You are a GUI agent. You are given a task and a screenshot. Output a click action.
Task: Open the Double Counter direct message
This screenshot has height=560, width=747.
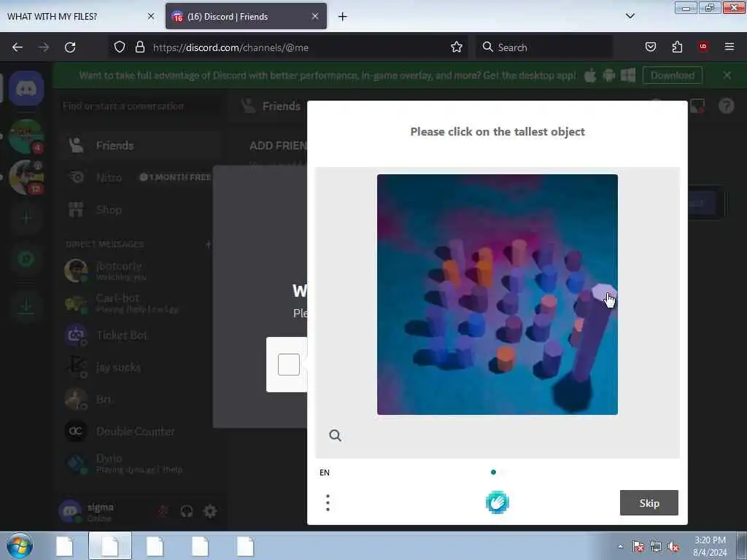pos(139,431)
